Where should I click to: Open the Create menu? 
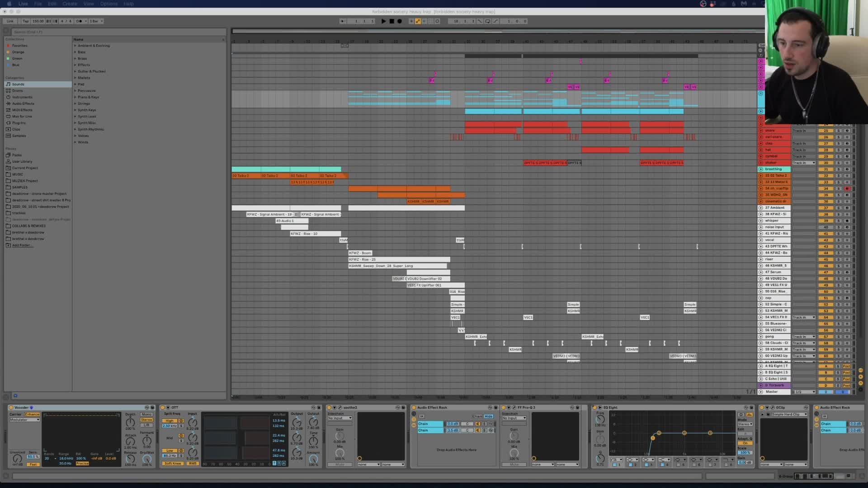click(70, 4)
